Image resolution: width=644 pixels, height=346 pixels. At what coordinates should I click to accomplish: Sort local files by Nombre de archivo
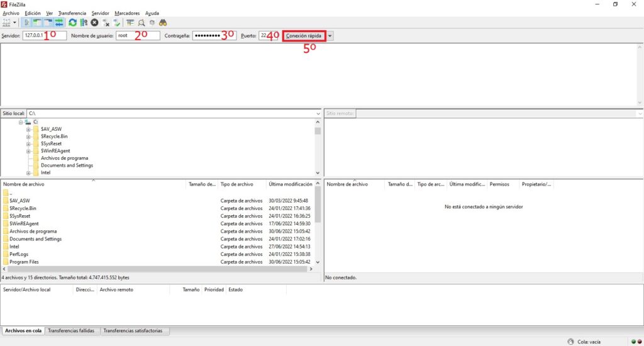(93, 184)
